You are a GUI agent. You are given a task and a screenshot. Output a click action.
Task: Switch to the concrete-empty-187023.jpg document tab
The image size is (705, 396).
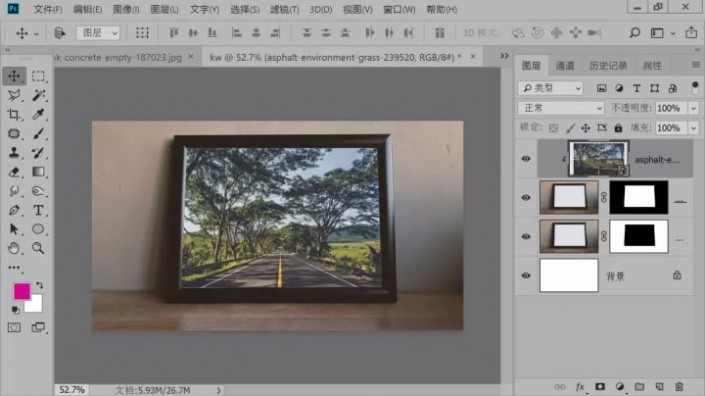pyautogui.click(x=119, y=57)
